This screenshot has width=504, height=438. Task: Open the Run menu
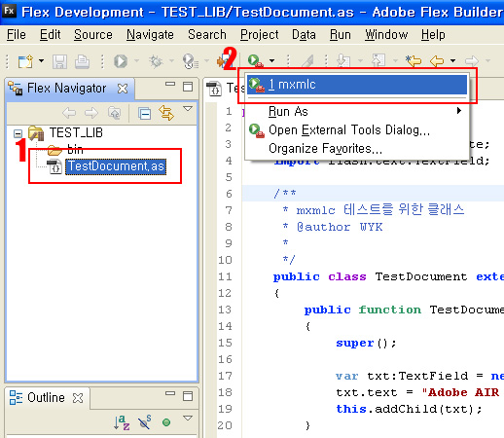(x=341, y=34)
